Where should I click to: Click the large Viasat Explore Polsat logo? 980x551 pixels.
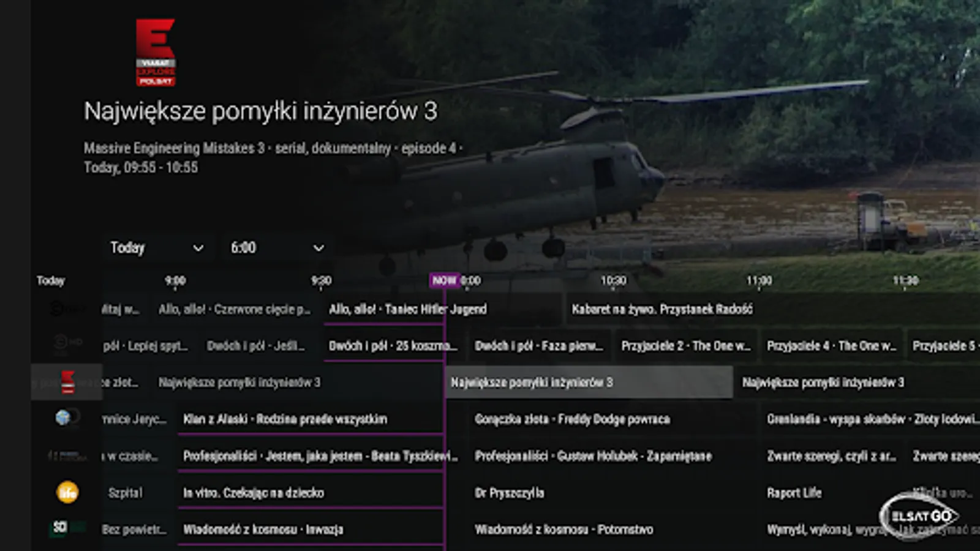[156, 53]
